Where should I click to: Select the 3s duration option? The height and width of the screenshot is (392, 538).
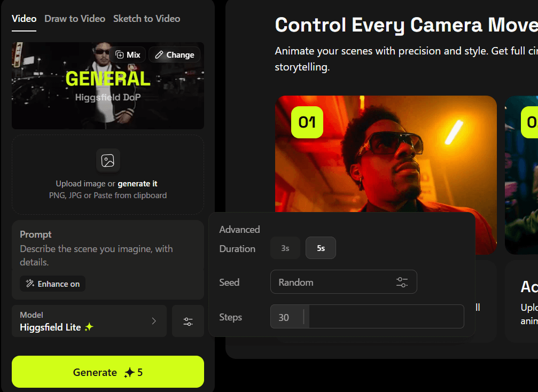pos(285,248)
